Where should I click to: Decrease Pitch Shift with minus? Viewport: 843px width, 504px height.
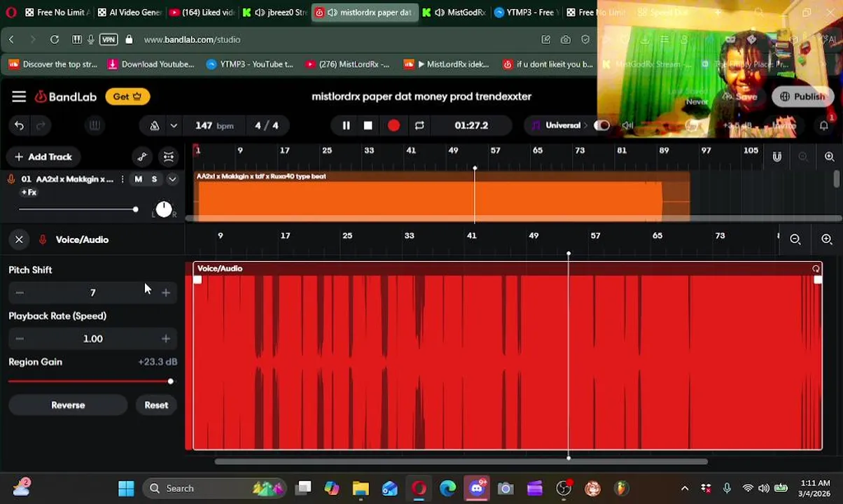coord(20,293)
